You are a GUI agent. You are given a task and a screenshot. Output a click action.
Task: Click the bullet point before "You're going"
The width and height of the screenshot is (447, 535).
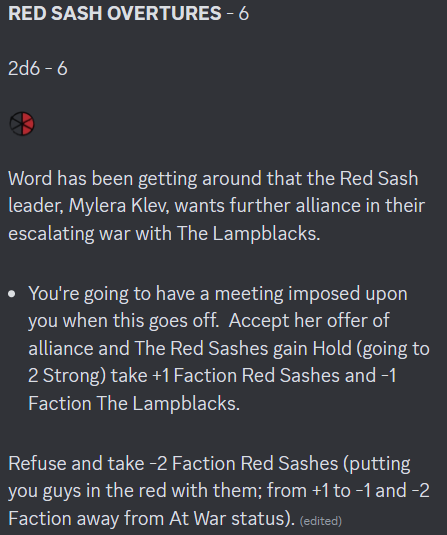(x=12, y=294)
